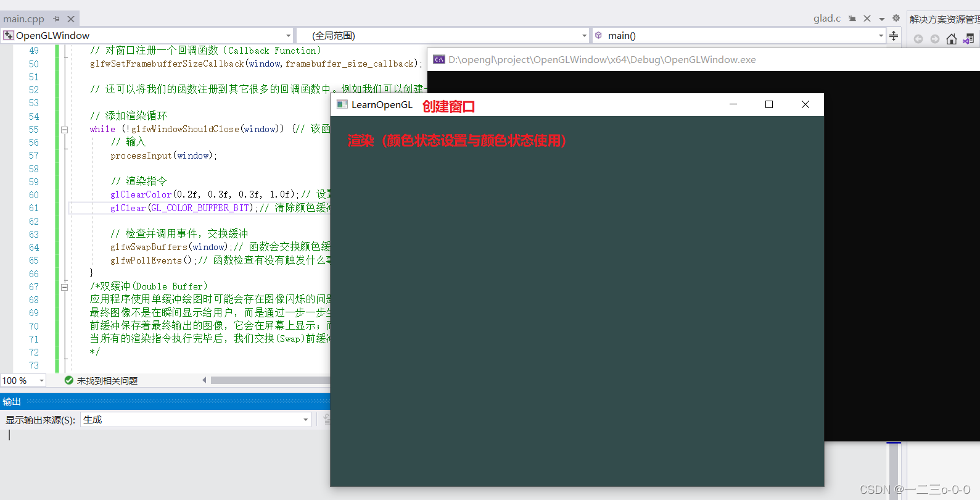Collapse the while loop code block
This screenshot has height=500, width=980.
pos(64,130)
